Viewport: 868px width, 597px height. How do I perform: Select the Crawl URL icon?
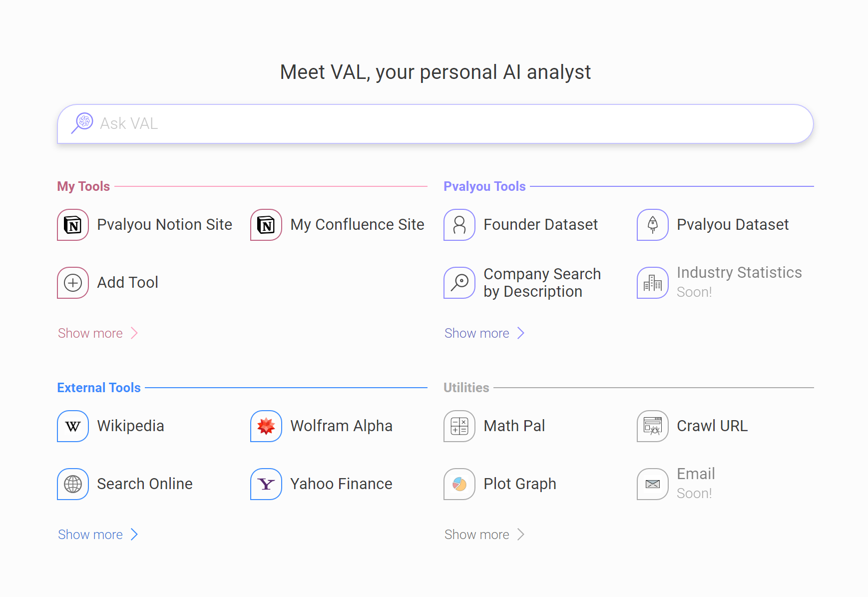click(653, 426)
